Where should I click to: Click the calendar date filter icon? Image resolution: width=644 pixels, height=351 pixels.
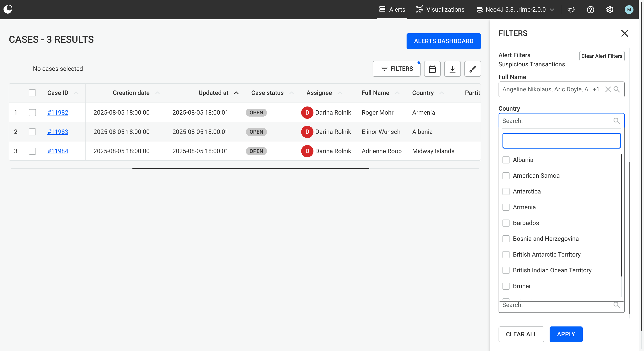tap(432, 69)
